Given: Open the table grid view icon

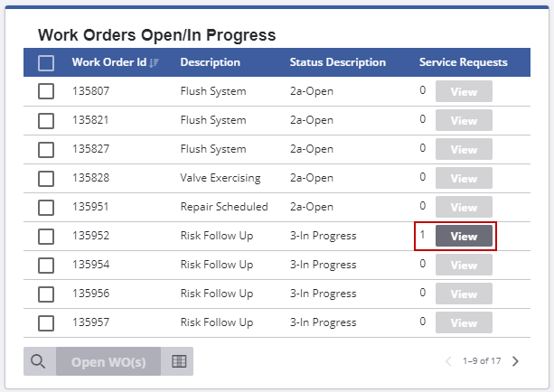Looking at the screenshot, I should point(179,361).
